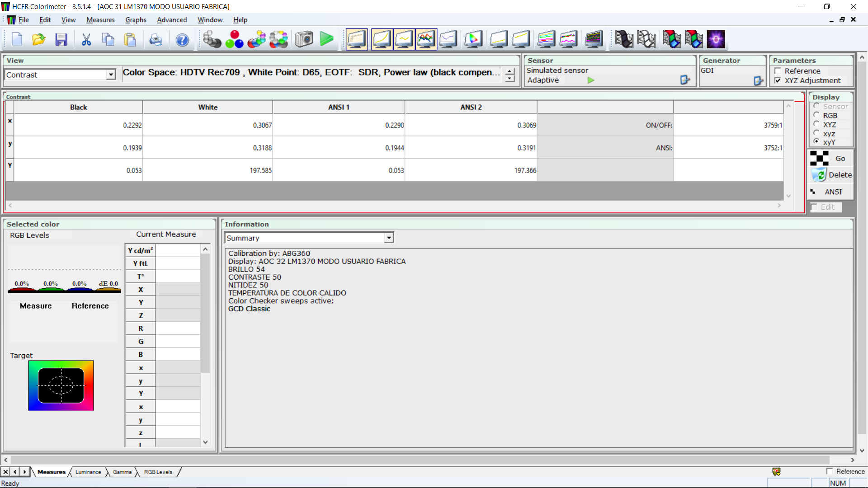This screenshot has height=488, width=868.
Task: Click the dark black-screen monitor icon
Action: pyautogui.click(x=594, y=39)
